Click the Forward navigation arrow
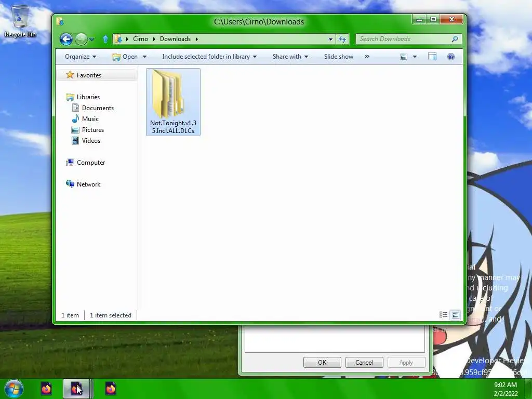The width and height of the screenshot is (532, 399). [x=81, y=39]
